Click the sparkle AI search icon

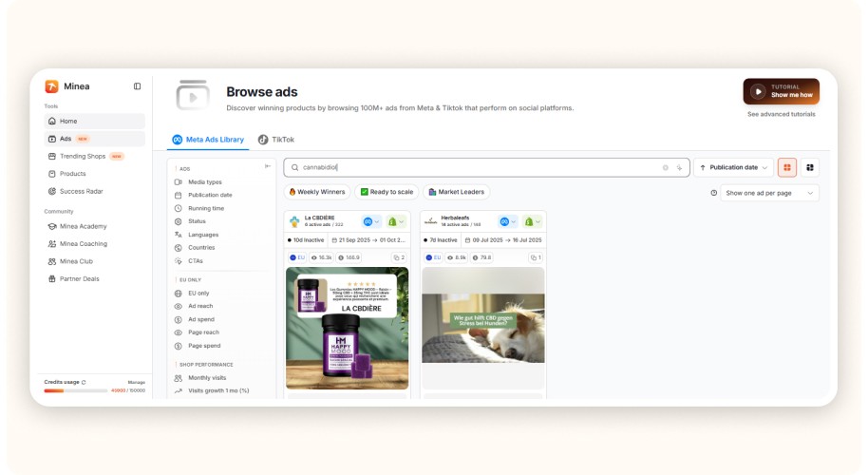point(679,167)
